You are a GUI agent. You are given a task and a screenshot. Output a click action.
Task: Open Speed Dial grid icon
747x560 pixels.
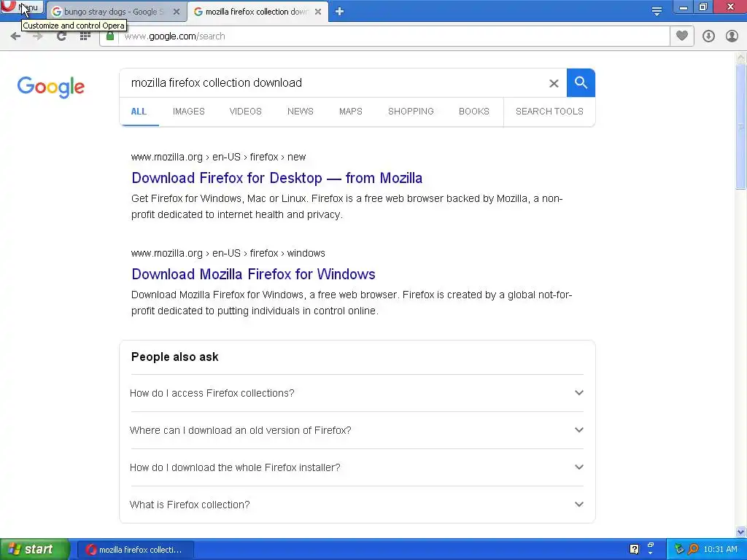pos(85,36)
